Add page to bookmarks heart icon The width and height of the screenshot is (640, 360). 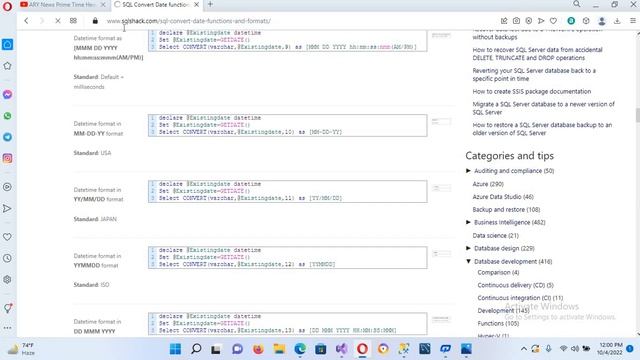click(553, 21)
